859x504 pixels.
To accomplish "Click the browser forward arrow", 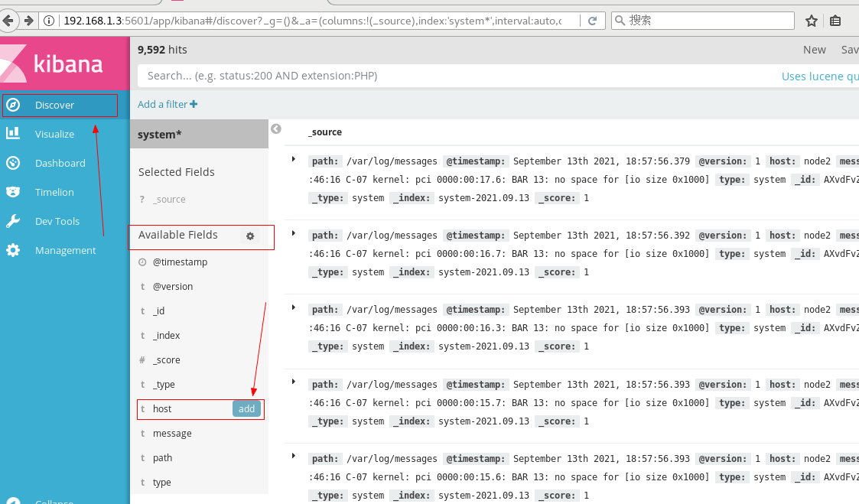I will click(28, 21).
